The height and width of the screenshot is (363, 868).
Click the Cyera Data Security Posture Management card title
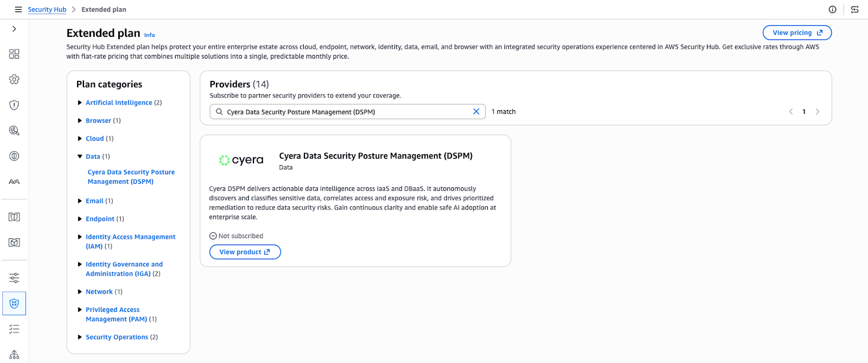point(376,156)
